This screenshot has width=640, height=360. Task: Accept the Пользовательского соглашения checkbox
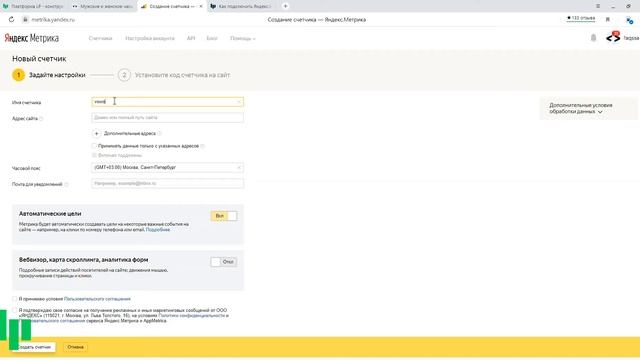tap(15, 299)
